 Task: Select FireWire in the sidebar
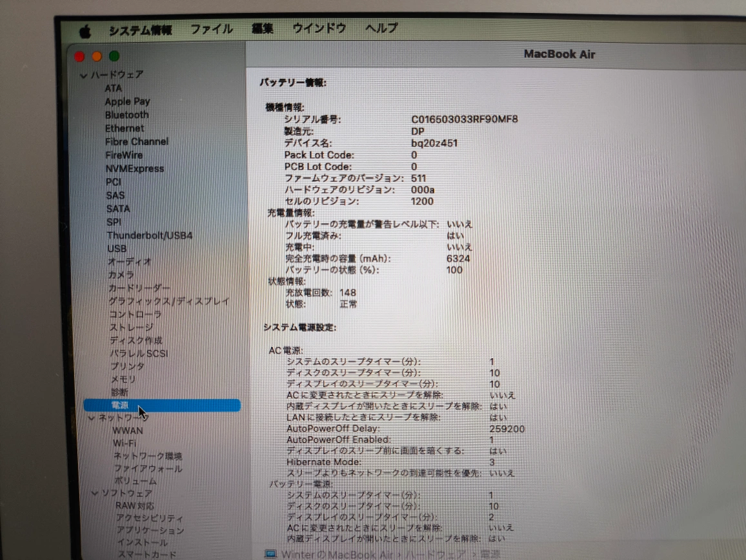pyautogui.click(x=124, y=155)
